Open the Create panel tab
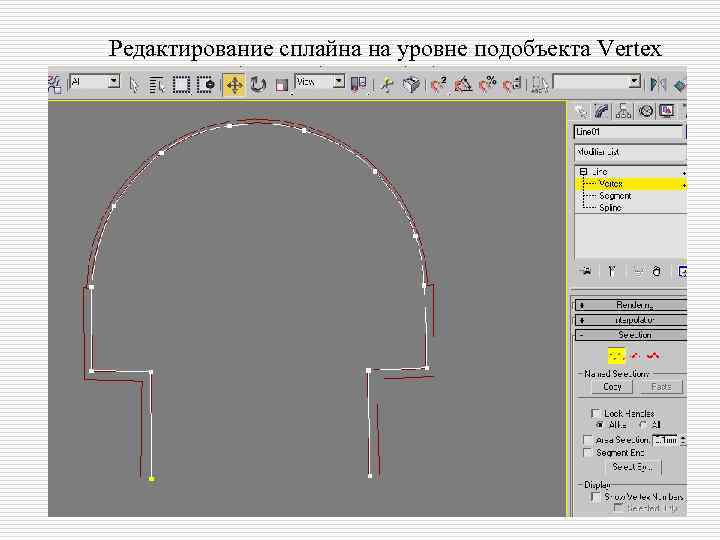The width and height of the screenshot is (720, 540). click(x=581, y=111)
